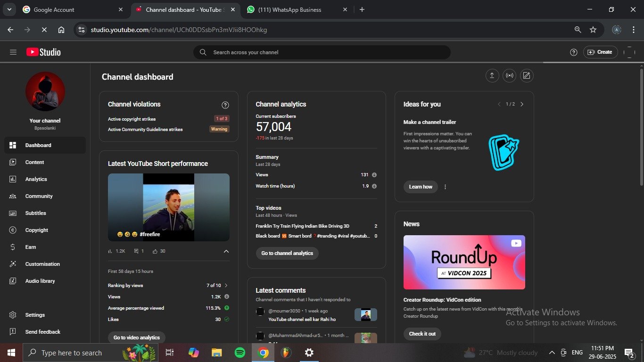Image resolution: width=644 pixels, height=362 pixels.
Task: Click the Check it out button
Action: pos(422,334)
